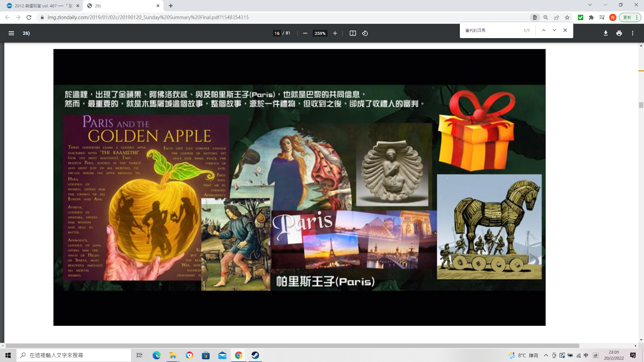Open the zoom indicator in address bar

click(x=546, y=17)
